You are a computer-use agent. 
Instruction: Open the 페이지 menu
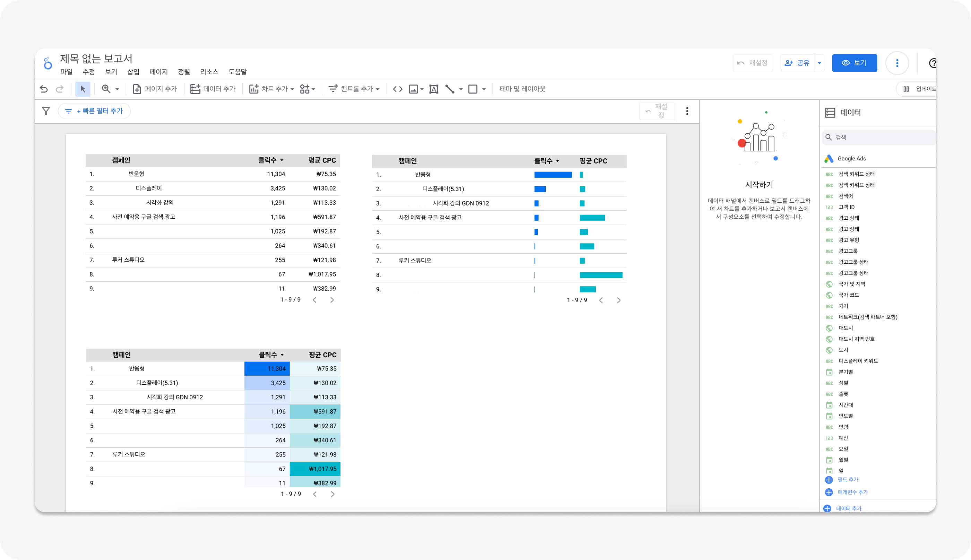[158, 72]
